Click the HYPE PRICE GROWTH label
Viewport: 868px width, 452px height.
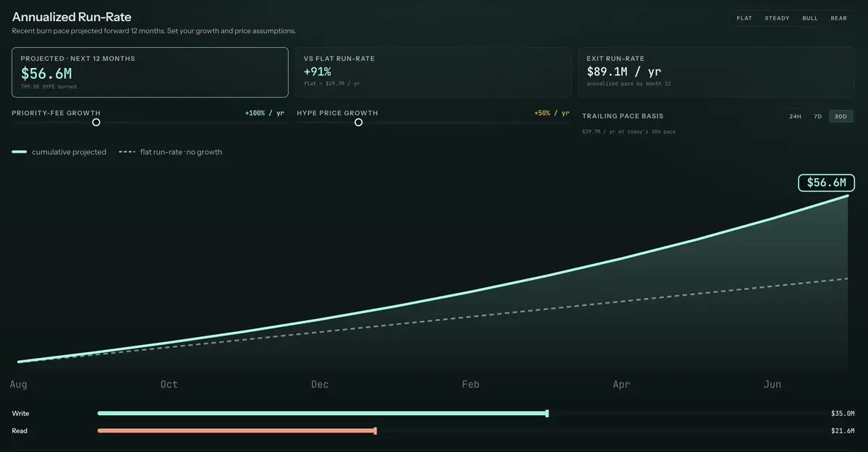tap(337, 114)
